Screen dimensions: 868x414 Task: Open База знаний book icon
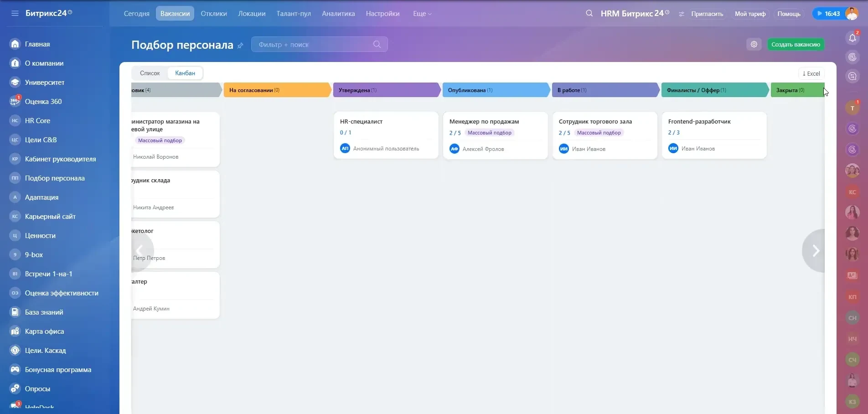click(x=15, y=312)
